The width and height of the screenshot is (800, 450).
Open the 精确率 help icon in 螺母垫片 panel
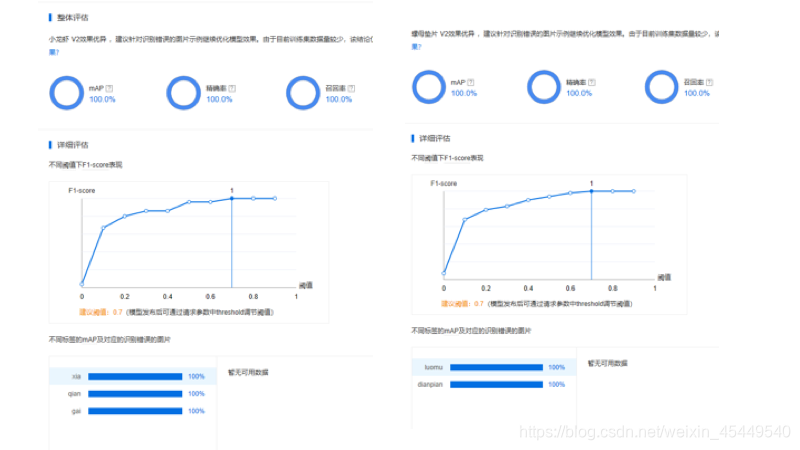coord(592,82)
